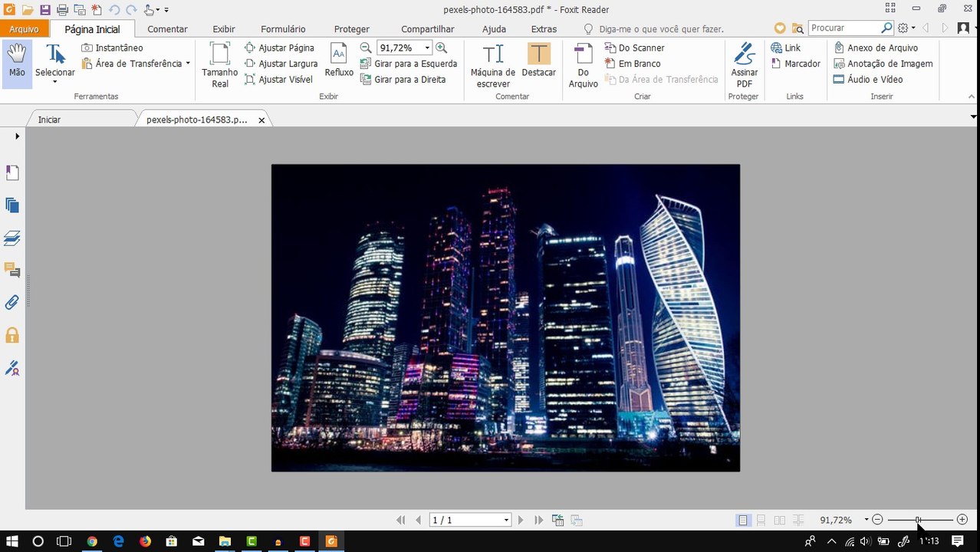
Task: Switch to the Formulário tab
Action: [x=283, y=29]
